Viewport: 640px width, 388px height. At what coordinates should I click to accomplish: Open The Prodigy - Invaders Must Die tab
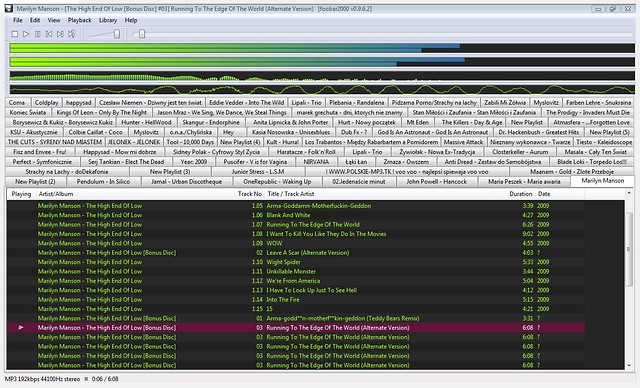pyautogui.click(x=588, y=113)
